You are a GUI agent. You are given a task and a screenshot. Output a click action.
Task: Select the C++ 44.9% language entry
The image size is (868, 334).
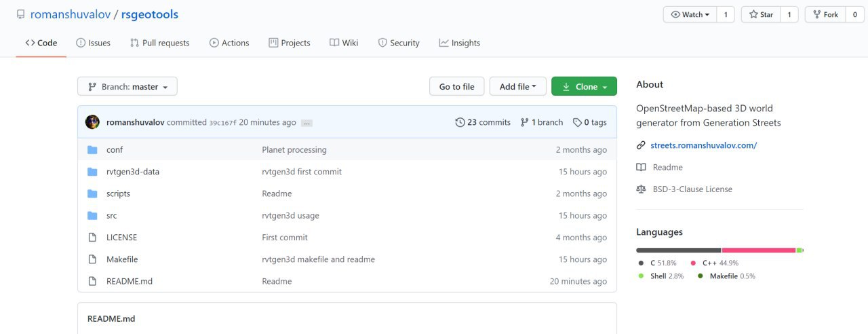coord(715,263)
